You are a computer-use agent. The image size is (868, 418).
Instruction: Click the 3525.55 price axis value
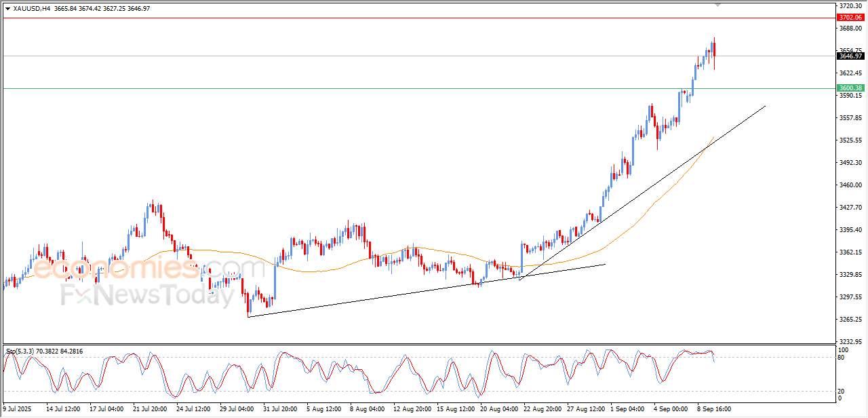(850, 140)
